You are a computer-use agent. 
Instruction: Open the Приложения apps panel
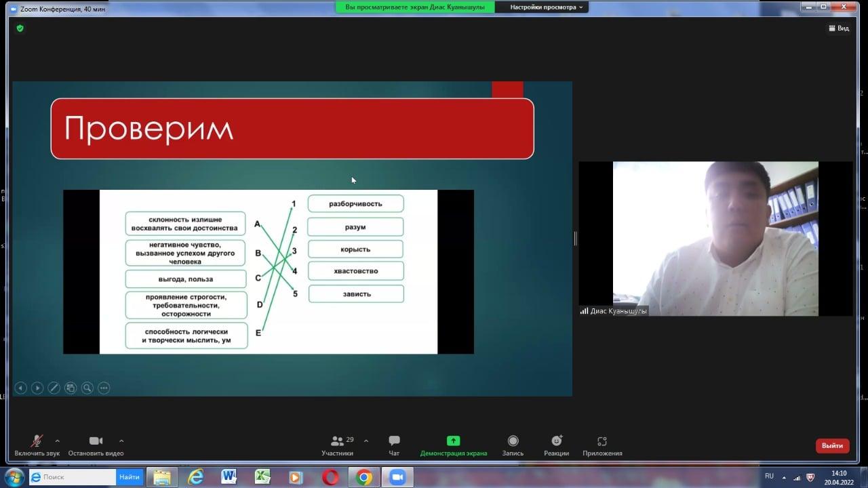tap(601, 445)
